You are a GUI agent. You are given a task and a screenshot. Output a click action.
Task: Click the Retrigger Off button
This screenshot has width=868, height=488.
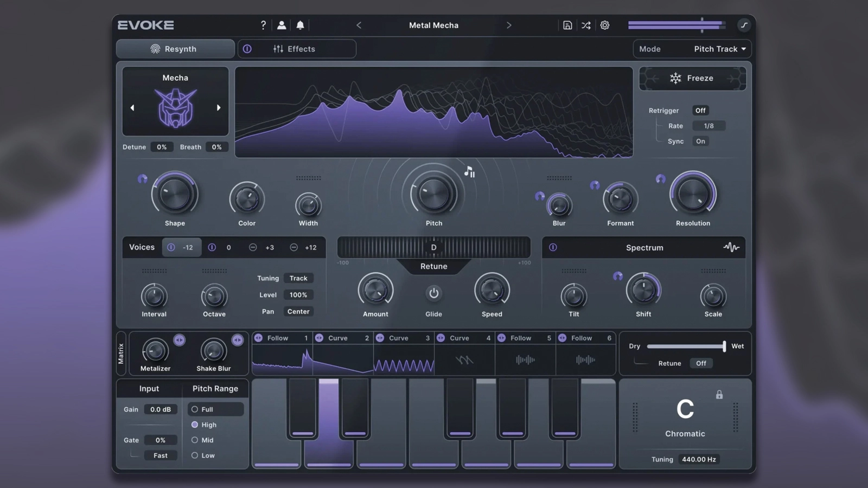pyautogui.click(x=700, y=111)
